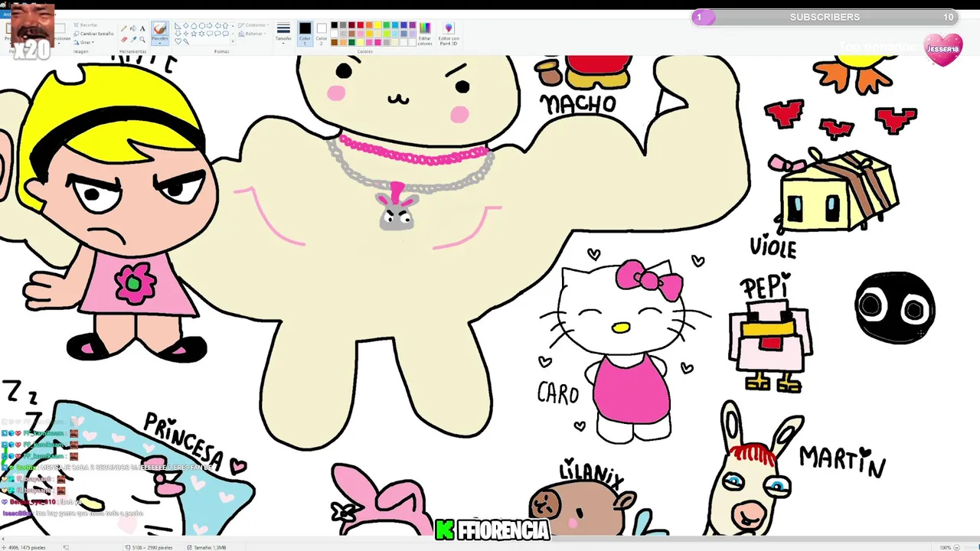
Task: Open Editar colores dialog
Action: [425, 33]
